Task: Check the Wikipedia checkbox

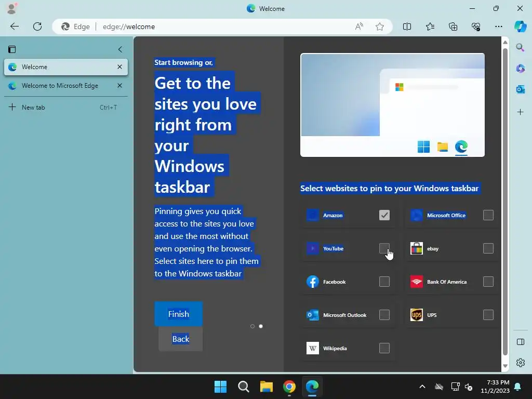Action: (384, 348)
